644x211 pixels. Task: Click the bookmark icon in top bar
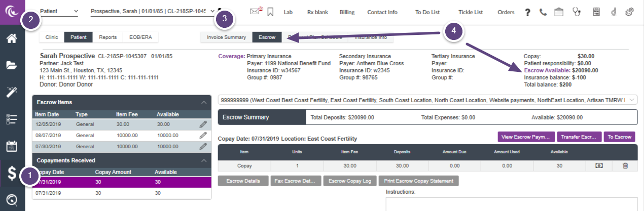coord(270,12)
